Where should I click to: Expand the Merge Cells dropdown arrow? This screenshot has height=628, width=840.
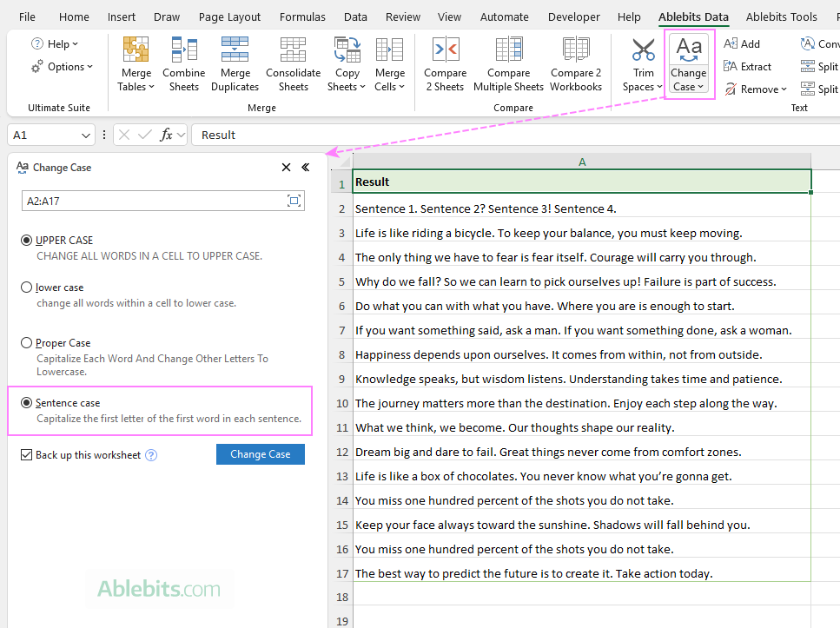coord(402,87)
